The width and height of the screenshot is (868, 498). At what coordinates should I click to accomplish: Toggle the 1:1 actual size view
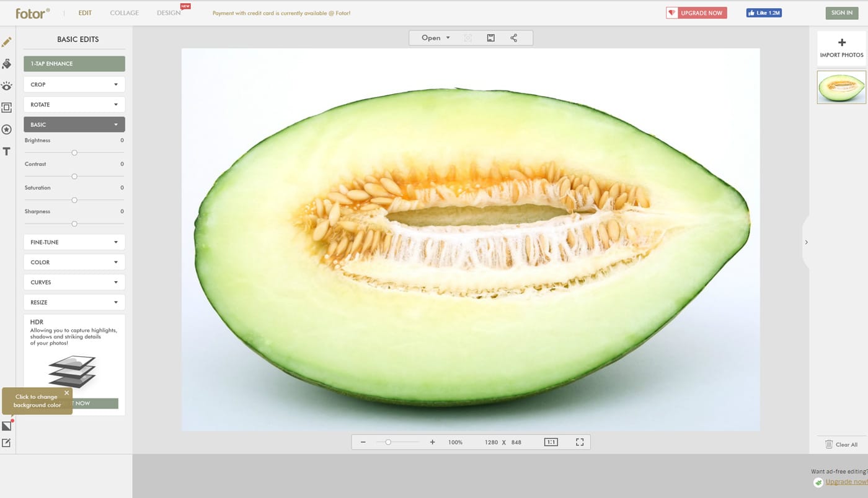click(x=551, y=442)
